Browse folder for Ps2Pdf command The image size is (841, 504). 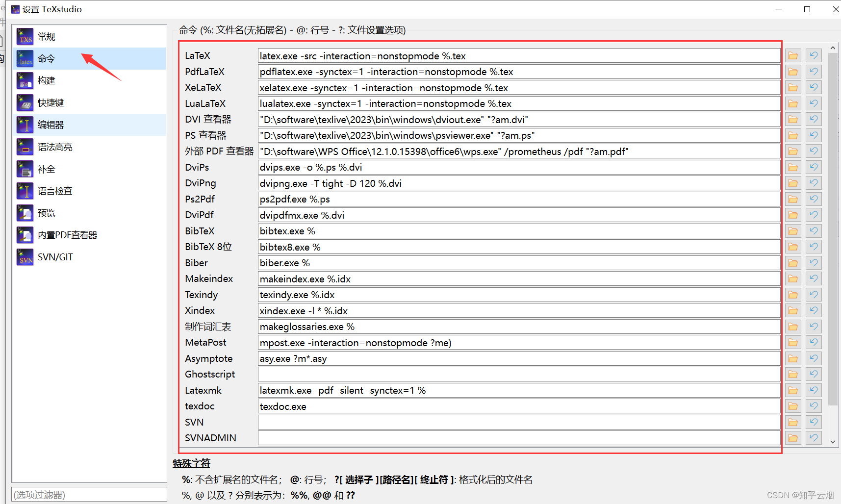(793, 199)
